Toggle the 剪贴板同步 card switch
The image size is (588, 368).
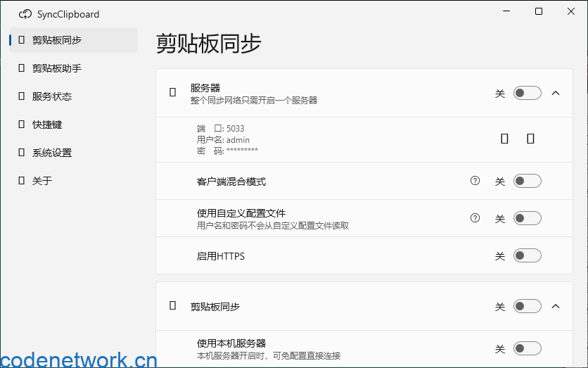point(528,306)
